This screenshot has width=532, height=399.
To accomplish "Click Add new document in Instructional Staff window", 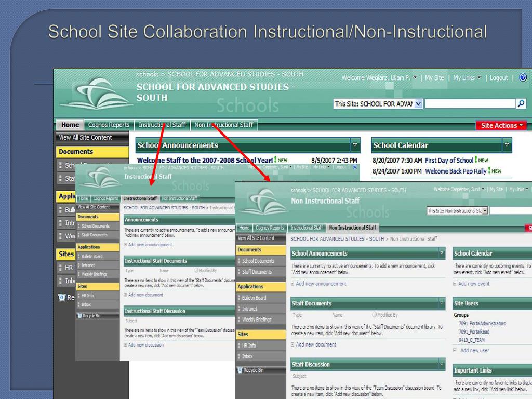I will [x=145, y=295].
